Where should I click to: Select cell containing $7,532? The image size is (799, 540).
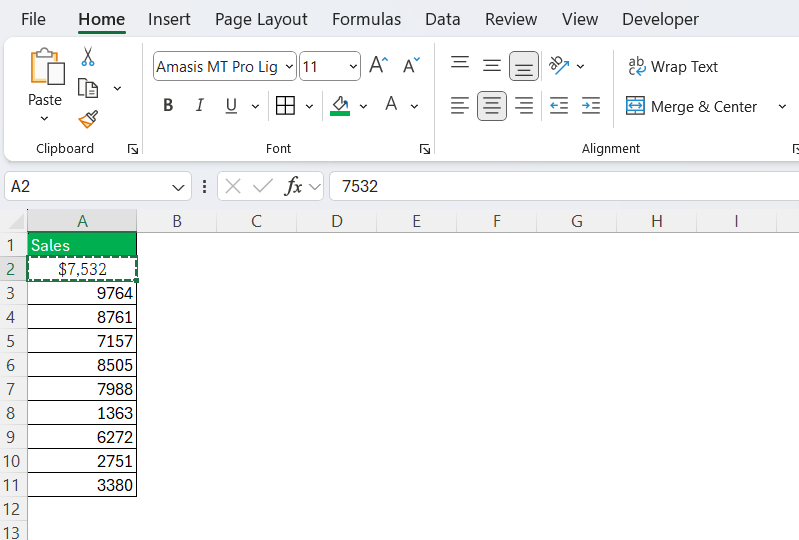pyautogui.click(x=82, y=269)
